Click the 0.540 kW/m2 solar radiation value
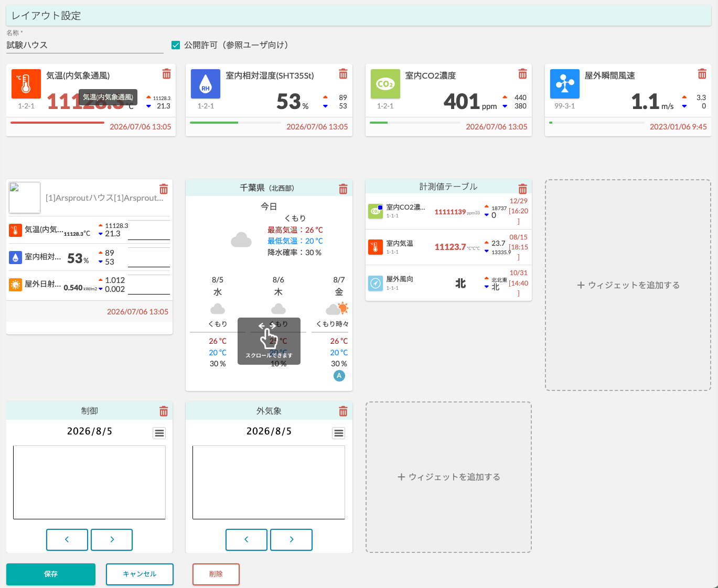Image resolution: width=718 pixels, height=588 pixels. pos(80,288)
